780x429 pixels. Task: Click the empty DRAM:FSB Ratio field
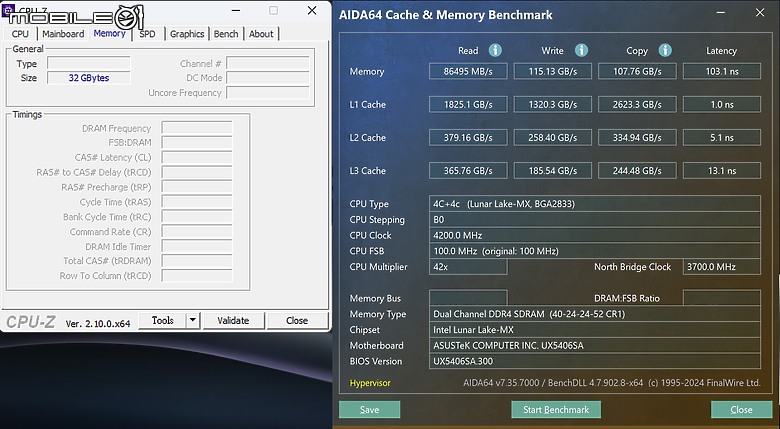722,298
